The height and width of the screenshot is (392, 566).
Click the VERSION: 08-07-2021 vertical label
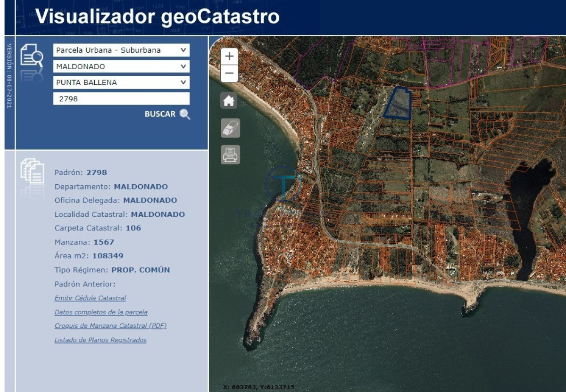8,76
